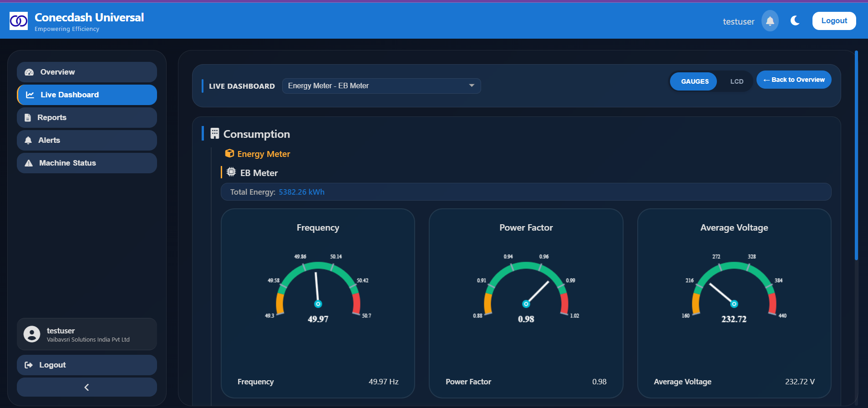868x408 pixels.
Task: Click the Alerts bell icon in sidebar
Action: (28, 140)
